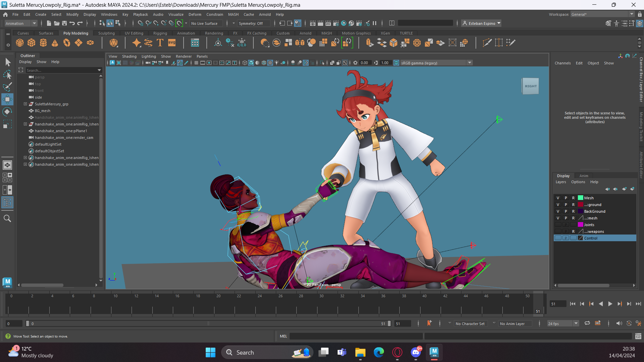Create a polygon sphere from shelf
644x362 pixels.
click(x=20, y=43)
